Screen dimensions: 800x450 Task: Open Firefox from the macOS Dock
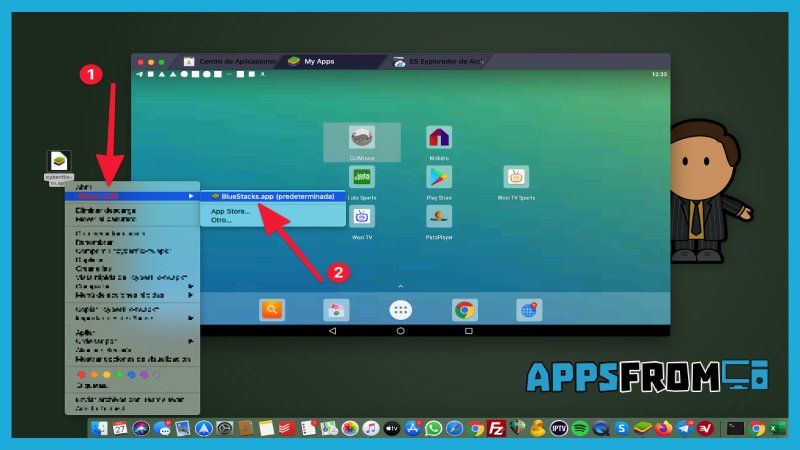(663, 428)
